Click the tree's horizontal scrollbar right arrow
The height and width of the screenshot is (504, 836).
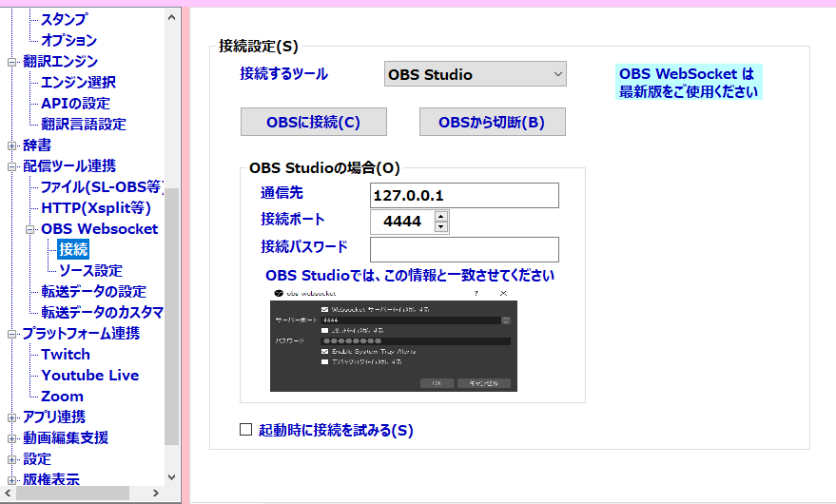(156, 493)
